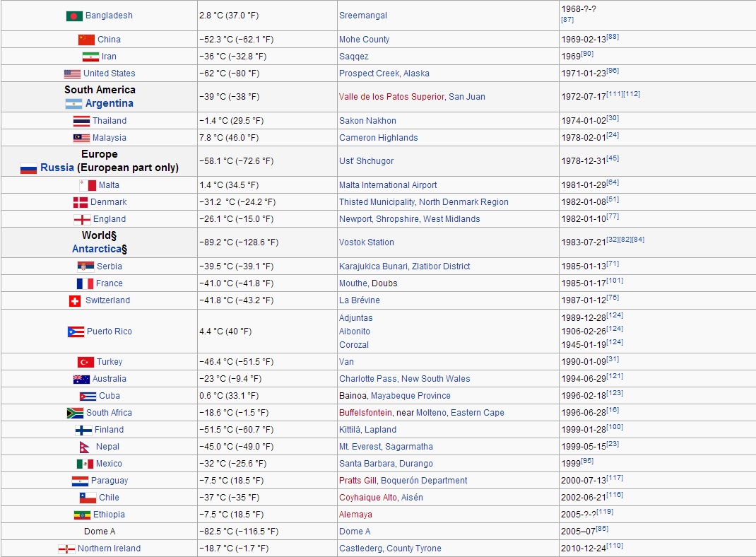Click the Denmark flag icon
Image resolution: width=756 pixels, height=557 pixels.
pos(80,202)
